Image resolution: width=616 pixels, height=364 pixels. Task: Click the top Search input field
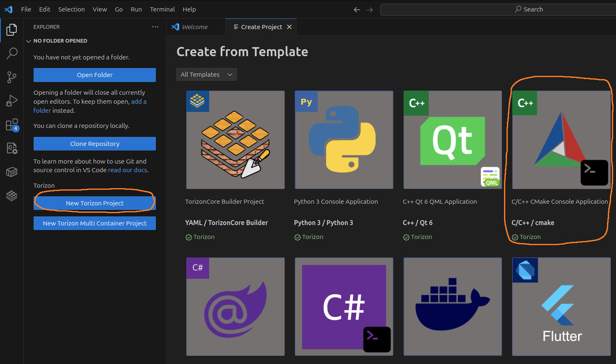(498, 9)
